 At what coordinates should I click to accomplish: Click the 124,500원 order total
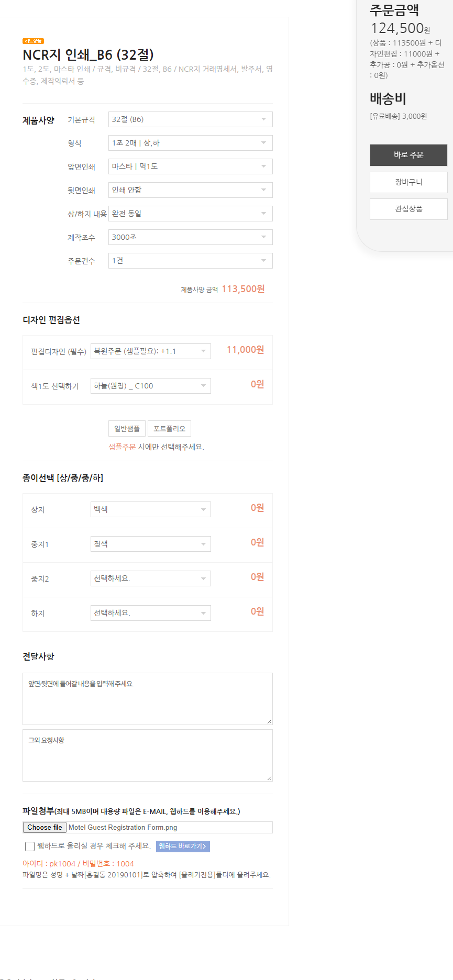click(400, 28)
